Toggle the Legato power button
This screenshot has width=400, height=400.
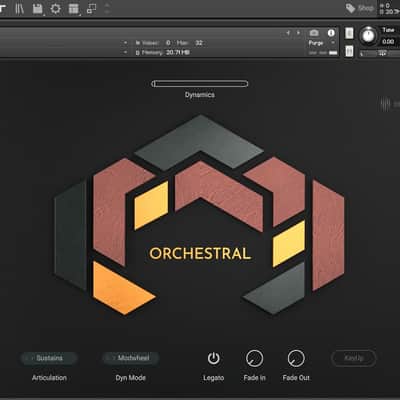(213, 359)
